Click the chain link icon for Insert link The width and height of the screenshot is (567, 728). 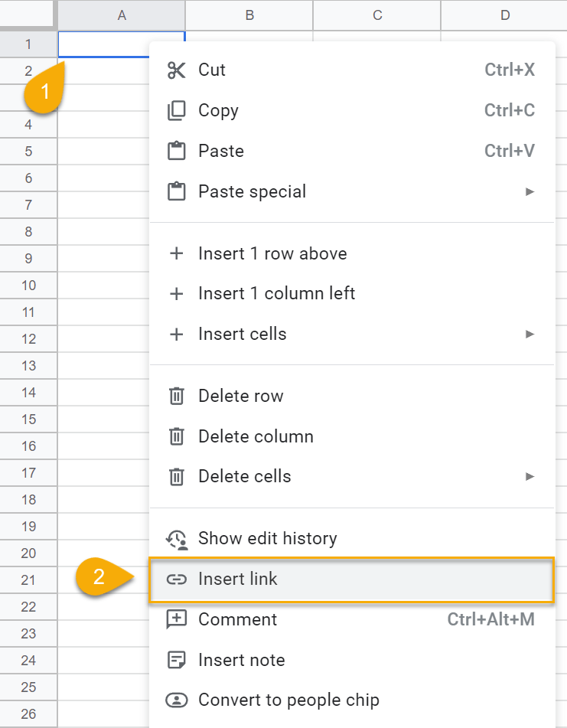[x=177, y=579]
